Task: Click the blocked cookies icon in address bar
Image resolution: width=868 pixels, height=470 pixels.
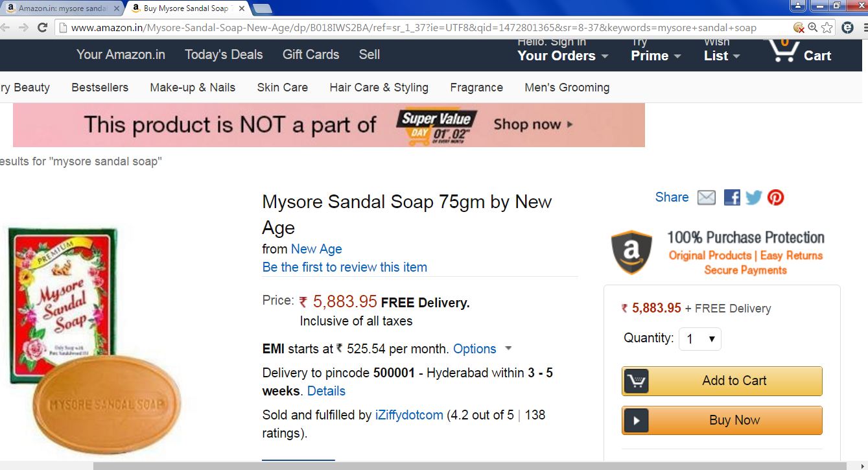Action: coord(799,28)
